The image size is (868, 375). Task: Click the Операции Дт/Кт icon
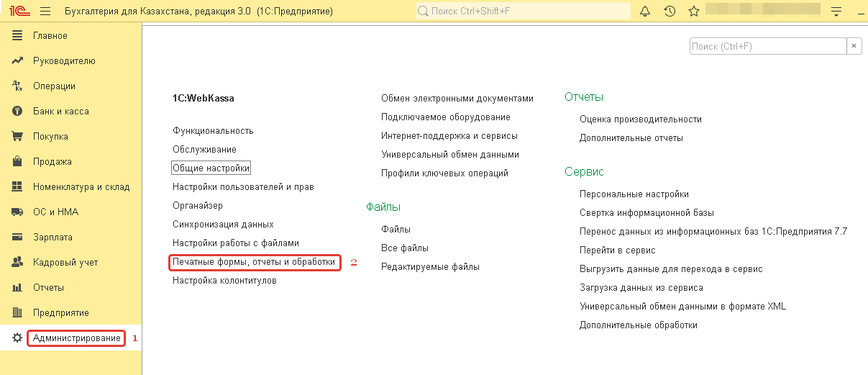pos(18,86)
